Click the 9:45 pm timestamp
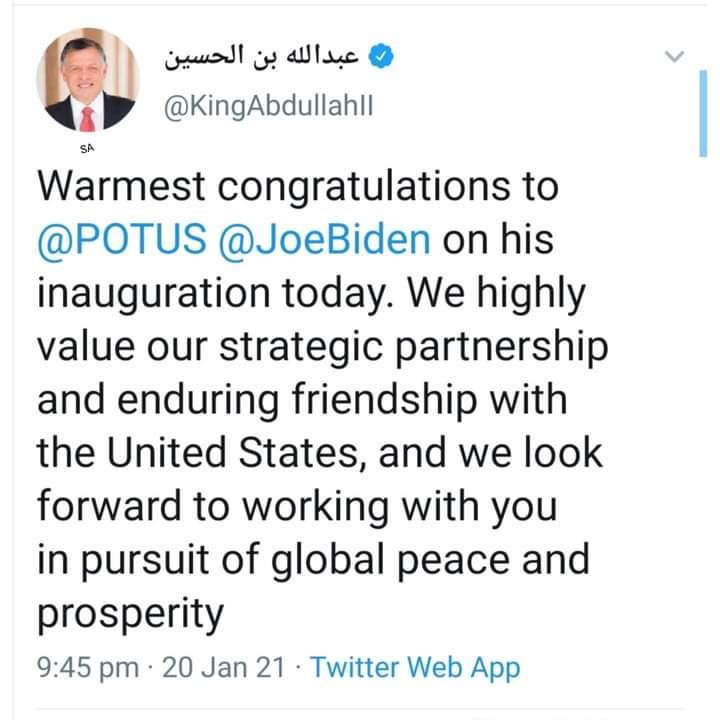Viewport: 720px width, 720px height. pos(88,667)
